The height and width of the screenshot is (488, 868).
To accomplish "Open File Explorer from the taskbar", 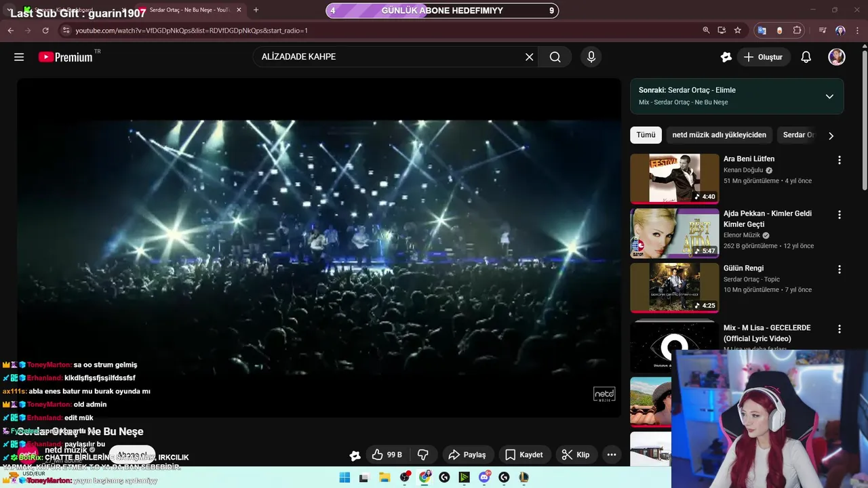I will (x=384, y=477).
